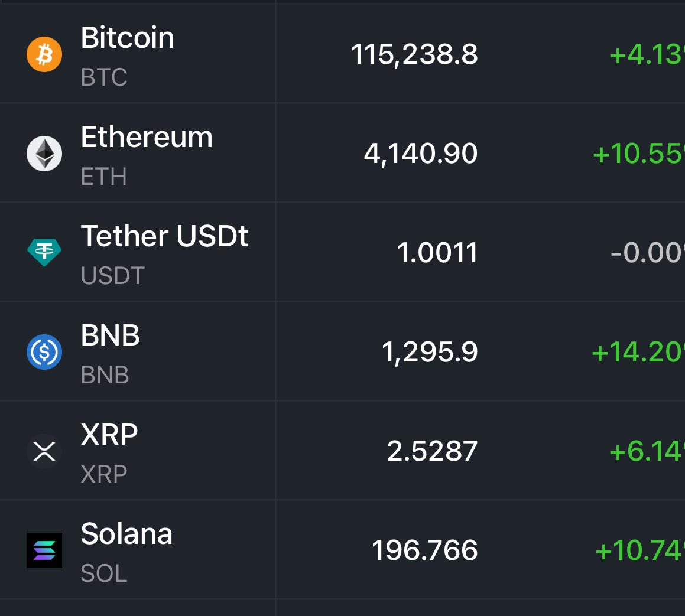Select BNB's +14.20 percent change
This screenshot has height=616, width=685.
pyautogui.click(x=638, y=353)
